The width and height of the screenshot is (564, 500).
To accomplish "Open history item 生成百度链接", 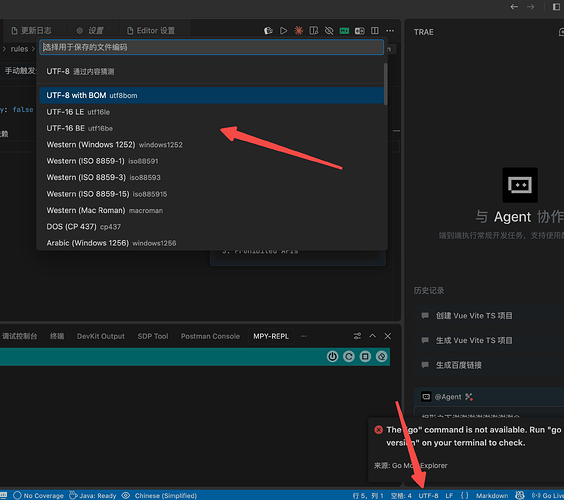I will click(x=459, y=365).
